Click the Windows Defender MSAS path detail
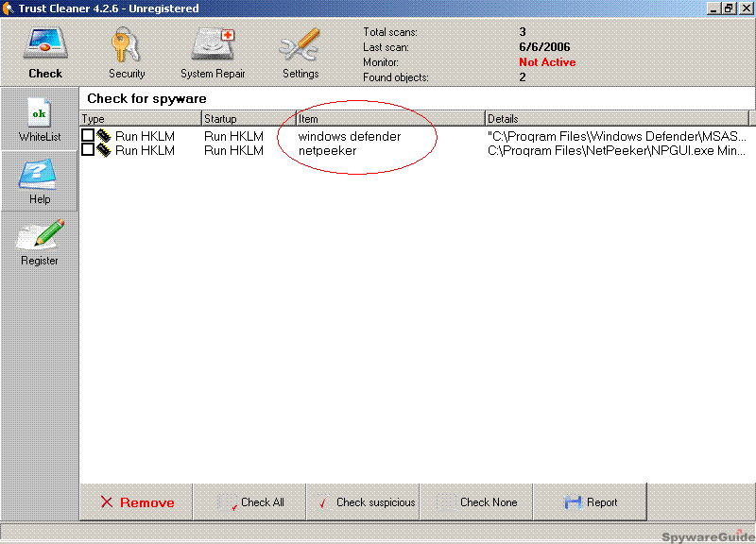This screenshot has height=544, width=756. (617, 136)
